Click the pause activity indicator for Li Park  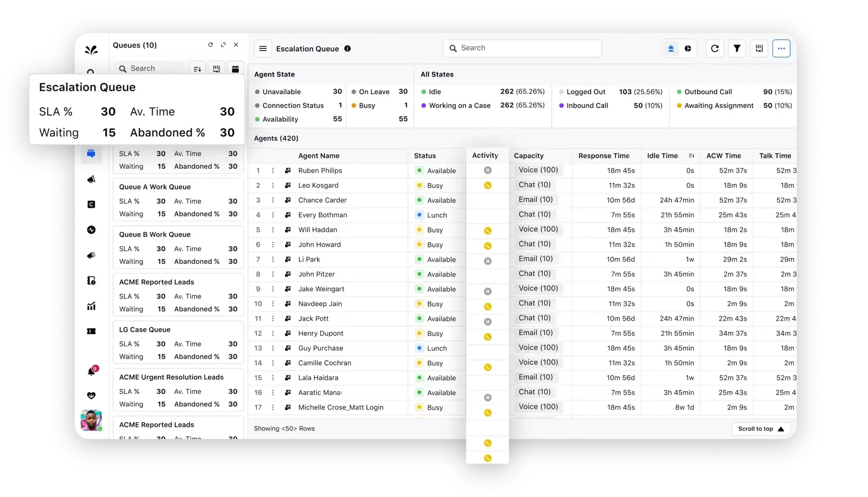click(x=487, y=260)
